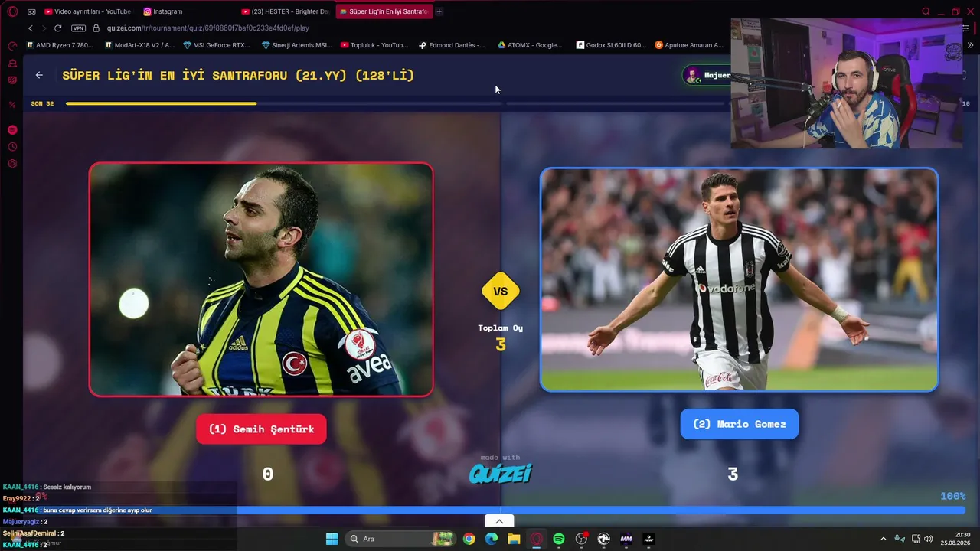The height and width of the screenshot is (551, 980).
Task: Open the ATOMX - Google Drive bookmark
Action: point(530,45)
